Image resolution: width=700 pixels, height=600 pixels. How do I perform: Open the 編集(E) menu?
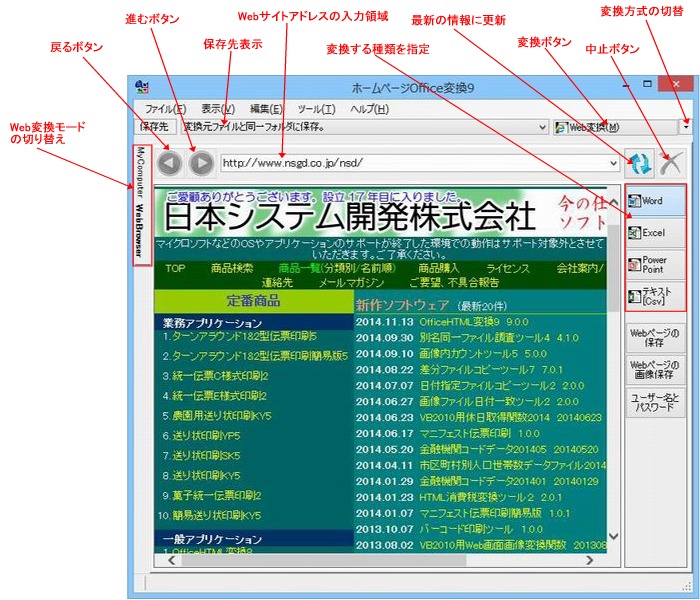[x=266, y=109]
